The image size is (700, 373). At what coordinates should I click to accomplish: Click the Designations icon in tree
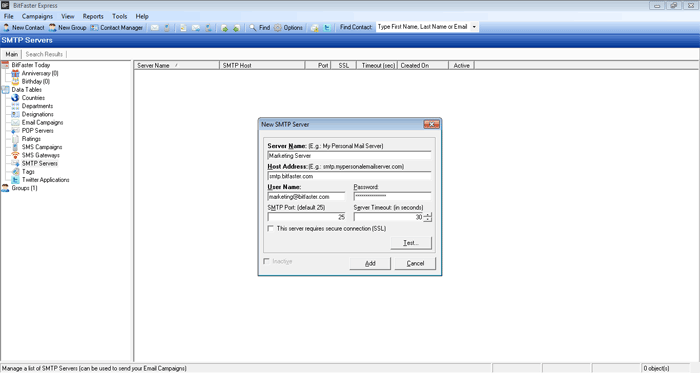[16, 114]
